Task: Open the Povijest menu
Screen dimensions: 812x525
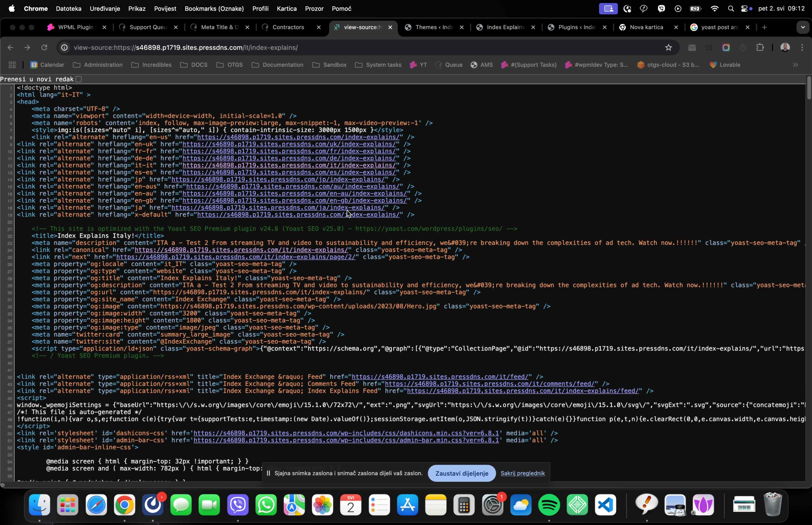Action: click(x=165, y=9)
